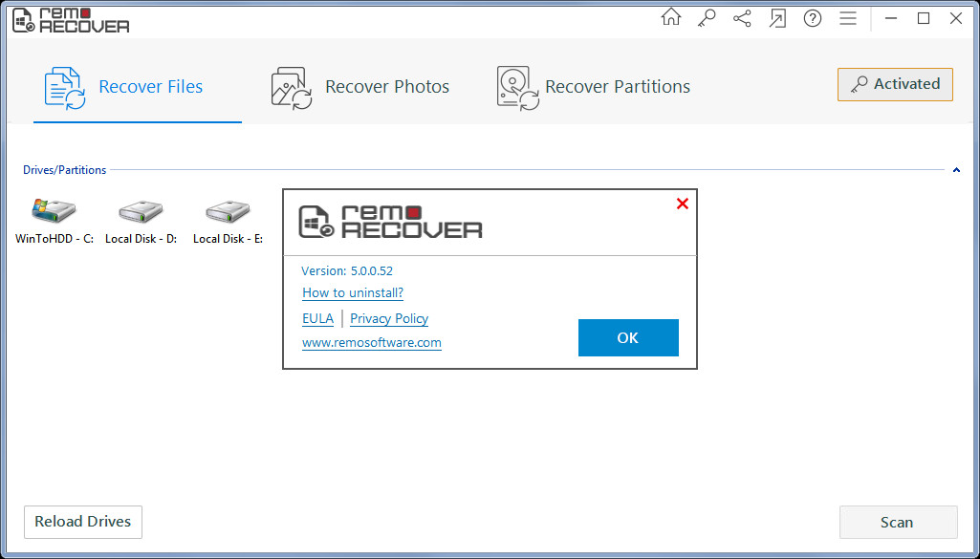980x559 pixels.
Task: Click the export arrow icon
Action: point(777,19)
